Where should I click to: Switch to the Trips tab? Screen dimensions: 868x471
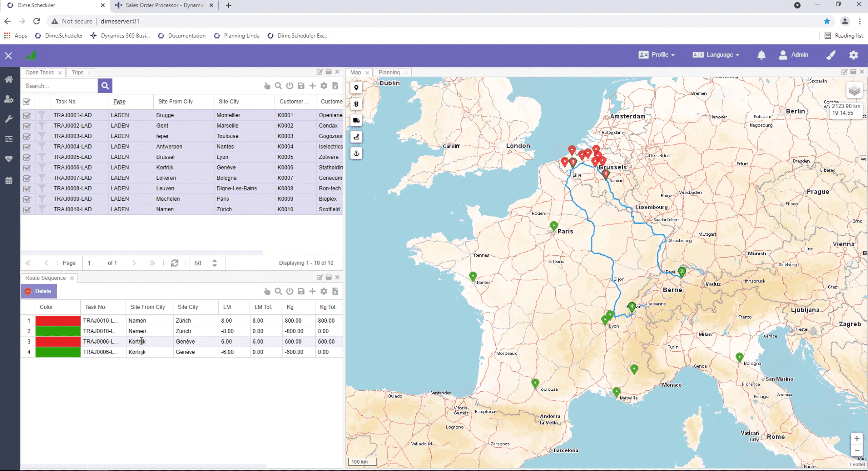tap(77, 72)
